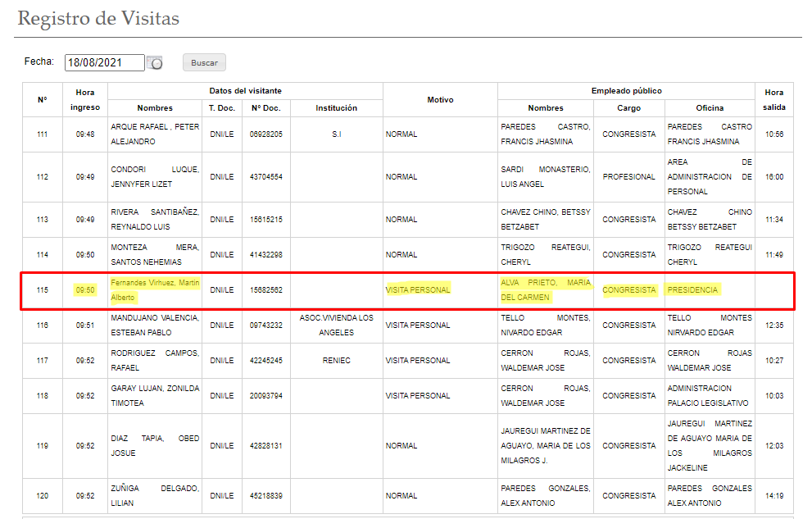Click the Buscar button
The image size is (812, 519).
tap(204, 63)
